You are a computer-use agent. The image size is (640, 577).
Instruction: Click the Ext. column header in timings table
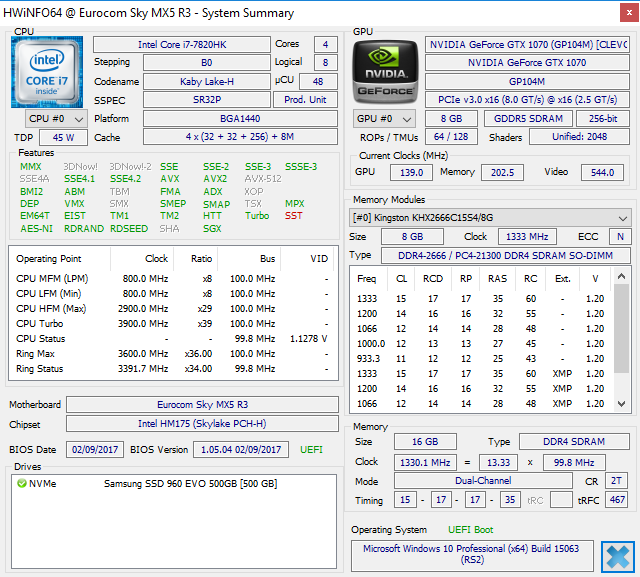pos(562,279)
